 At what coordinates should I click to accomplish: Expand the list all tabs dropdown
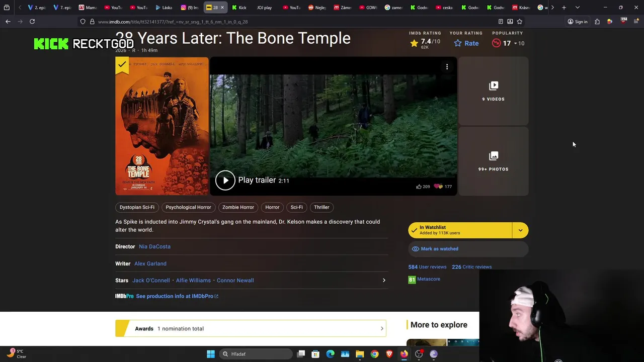coord(577,8)
